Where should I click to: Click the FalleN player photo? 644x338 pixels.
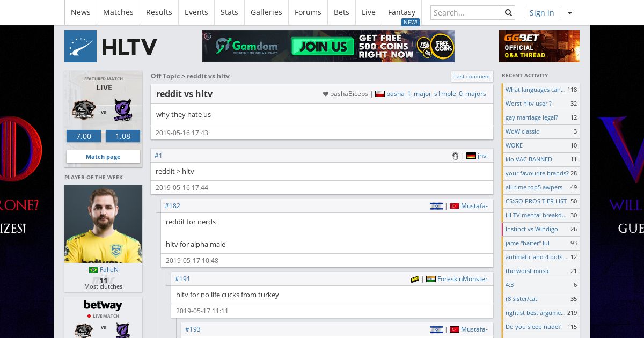[x=103, y=224]
